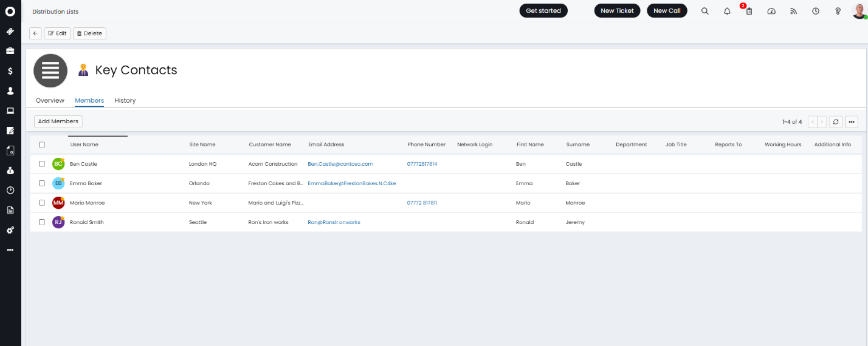Open the document sidebar icon below the notepad
Viewport: 868px width, 346px height.
[x=10, y=151]
